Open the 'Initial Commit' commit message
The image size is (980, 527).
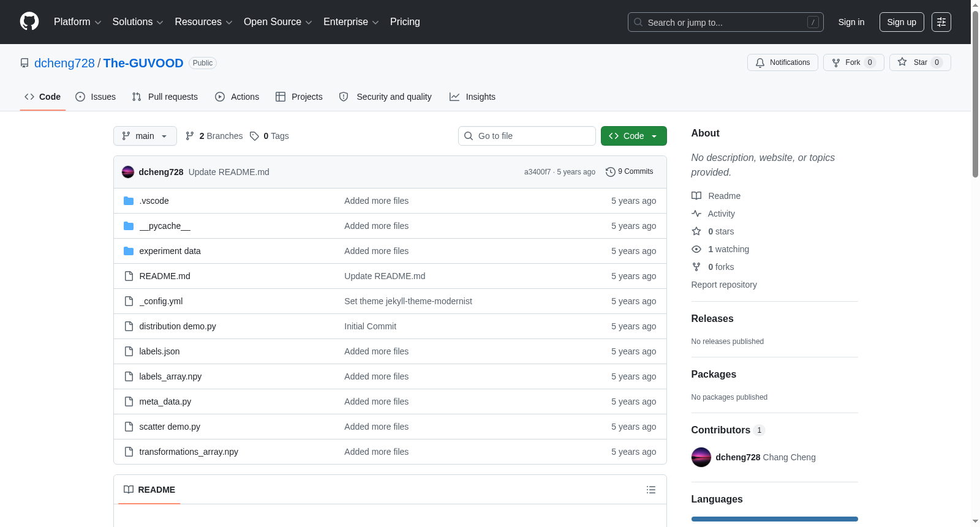tap(370, 326)
